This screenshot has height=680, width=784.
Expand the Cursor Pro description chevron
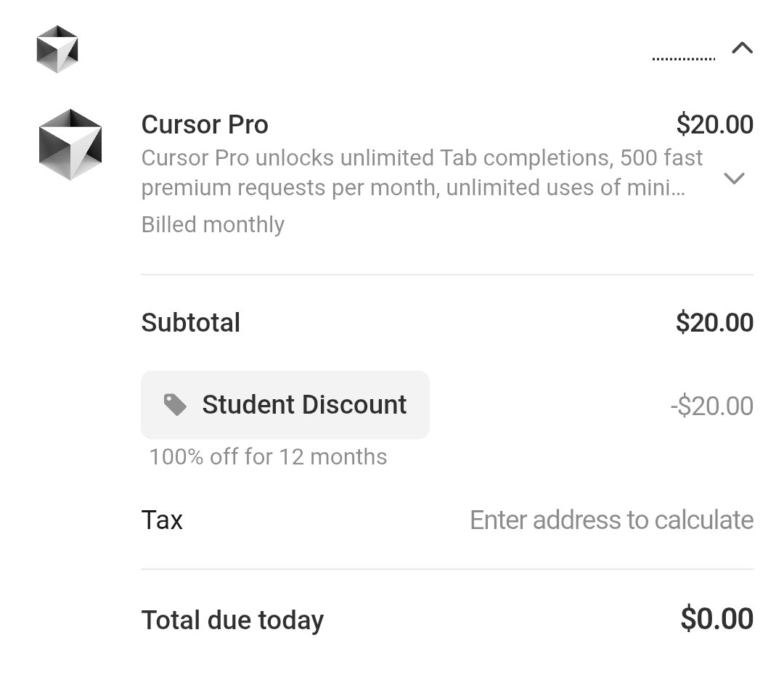click(734, 178)
